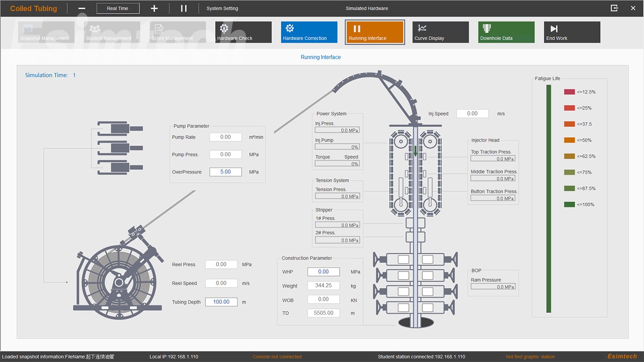Click the <=12.5% fatigue color swatch
644x362 pixels.
coord(569,92)
